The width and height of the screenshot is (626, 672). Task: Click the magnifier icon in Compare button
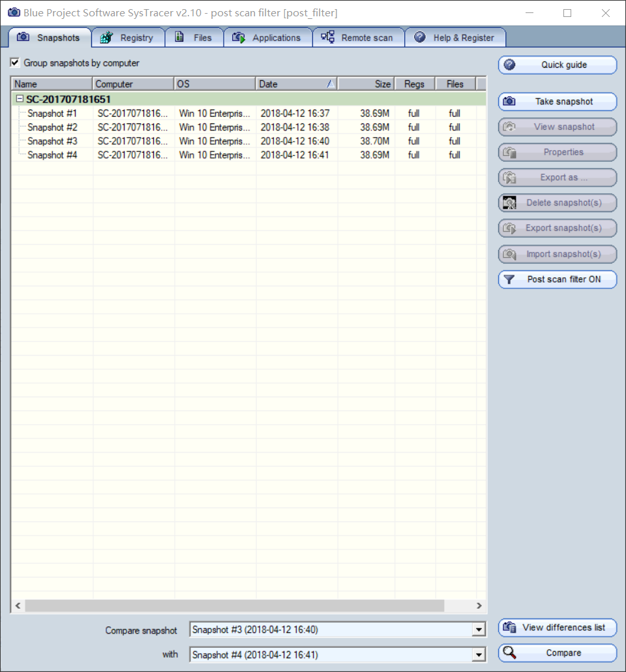pos(509,652)
